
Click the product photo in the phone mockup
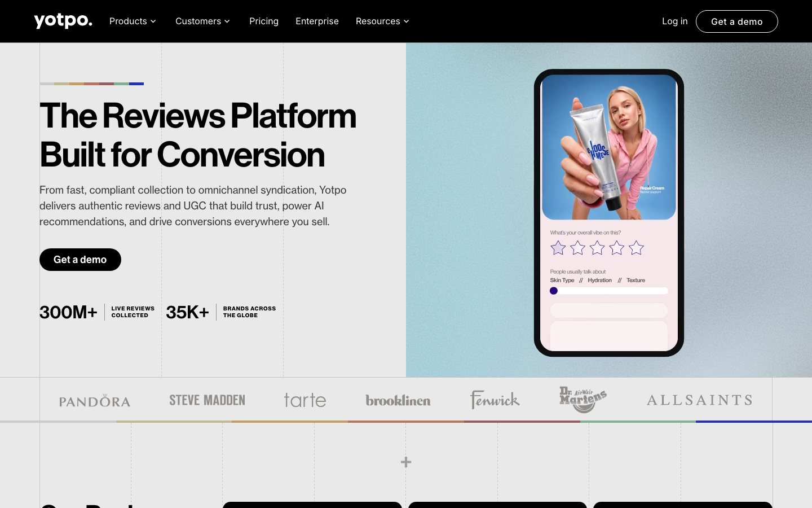click(x=609, y=147)
